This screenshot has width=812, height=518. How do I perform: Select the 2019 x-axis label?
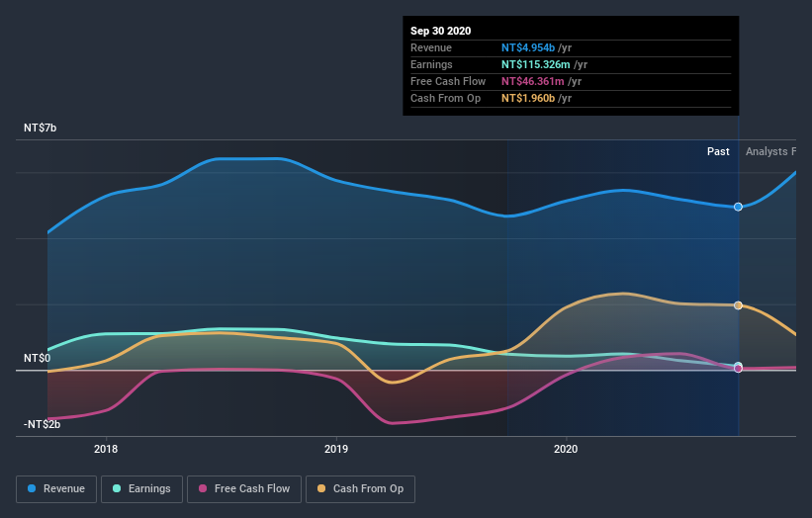pos(336,449)
